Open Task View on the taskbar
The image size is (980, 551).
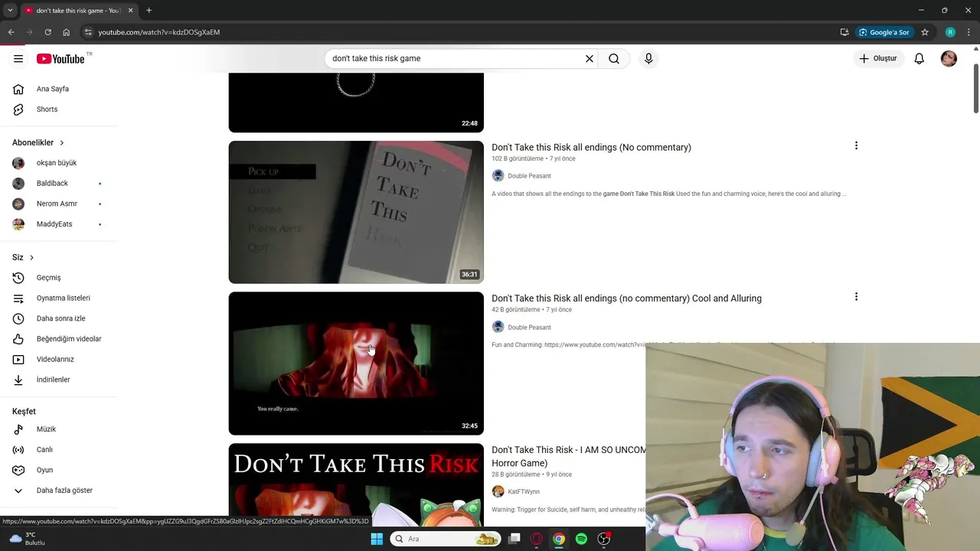(514, 539)
